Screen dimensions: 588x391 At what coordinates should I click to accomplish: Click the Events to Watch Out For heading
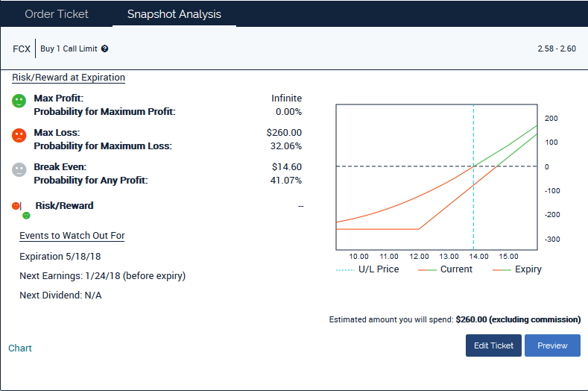72,236
